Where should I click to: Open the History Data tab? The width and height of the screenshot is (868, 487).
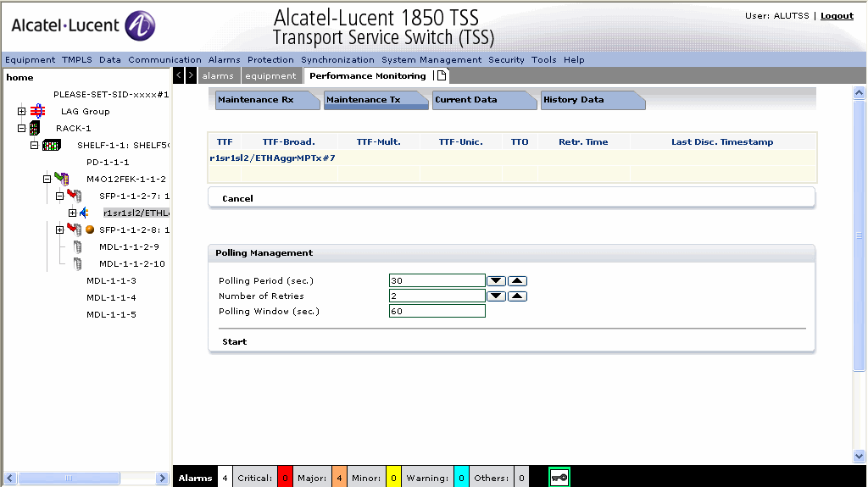(x=593, y=100)
